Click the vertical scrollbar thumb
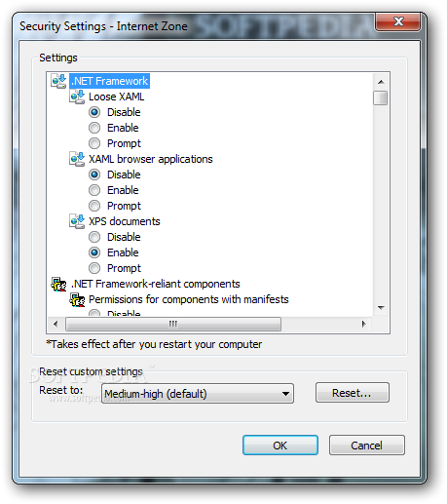Image resolution: width=447 pixels, height=504 pixels. point(381,98)
